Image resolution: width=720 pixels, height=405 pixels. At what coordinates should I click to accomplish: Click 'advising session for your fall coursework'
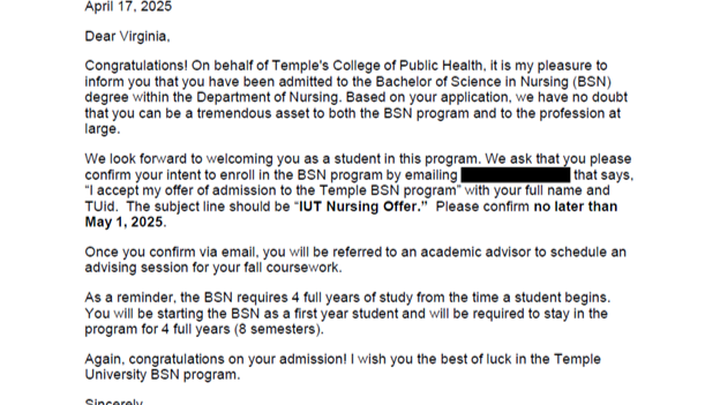point(213,268)
